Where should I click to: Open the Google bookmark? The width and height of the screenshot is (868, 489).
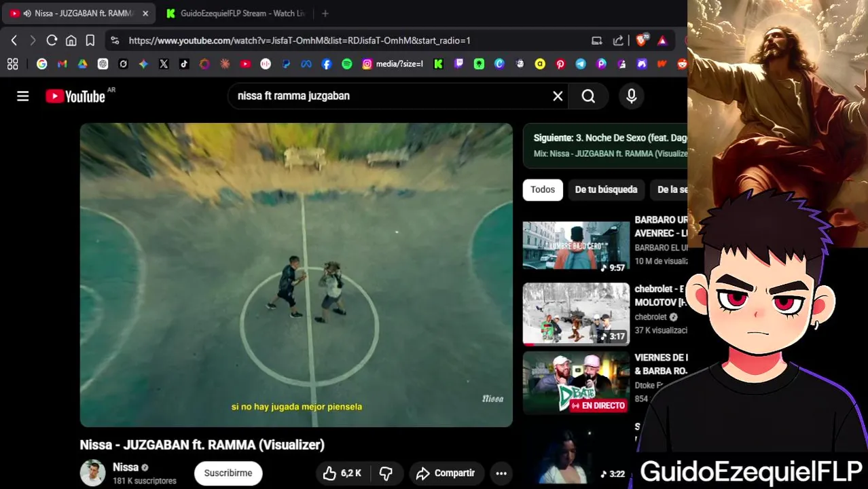point(42,64)
